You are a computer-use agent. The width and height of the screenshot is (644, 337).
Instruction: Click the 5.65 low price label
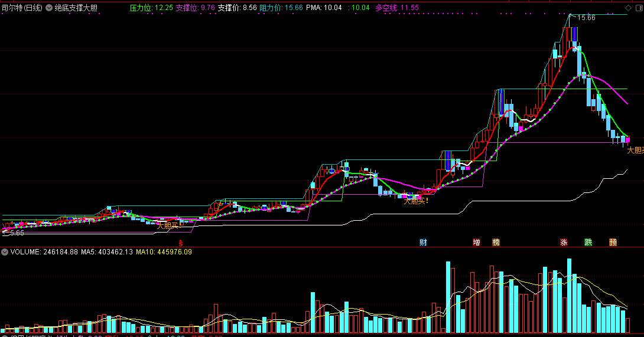[x=17, y=233]
